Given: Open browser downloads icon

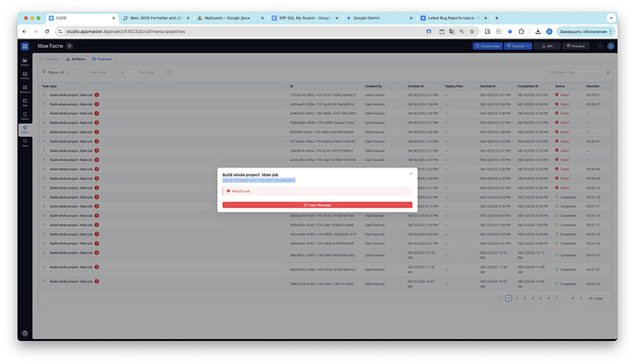Looking at the screenshot, I should (537, 31).
